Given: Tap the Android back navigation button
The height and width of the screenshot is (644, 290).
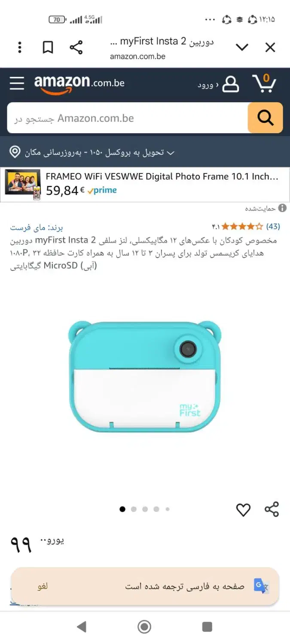Looking at the screenshot, I should tap(82, 627).
